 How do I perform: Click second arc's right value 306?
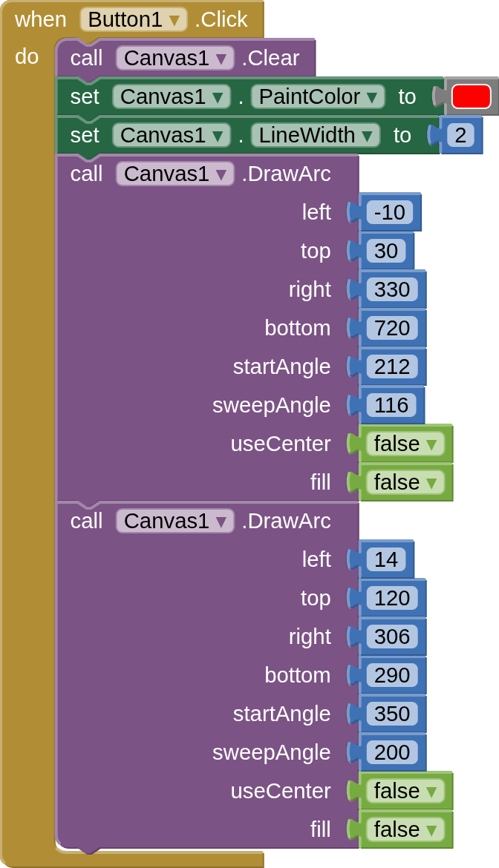click(392, 637)
